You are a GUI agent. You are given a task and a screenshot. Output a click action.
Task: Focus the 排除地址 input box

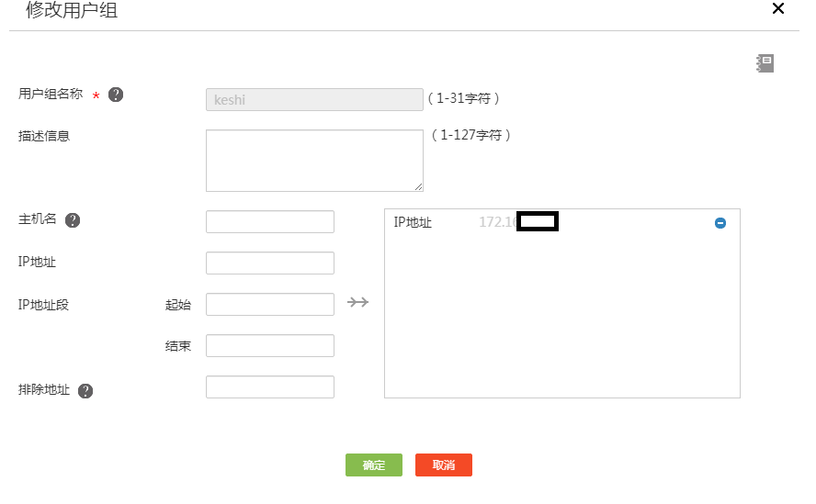(x=270, y=387)
